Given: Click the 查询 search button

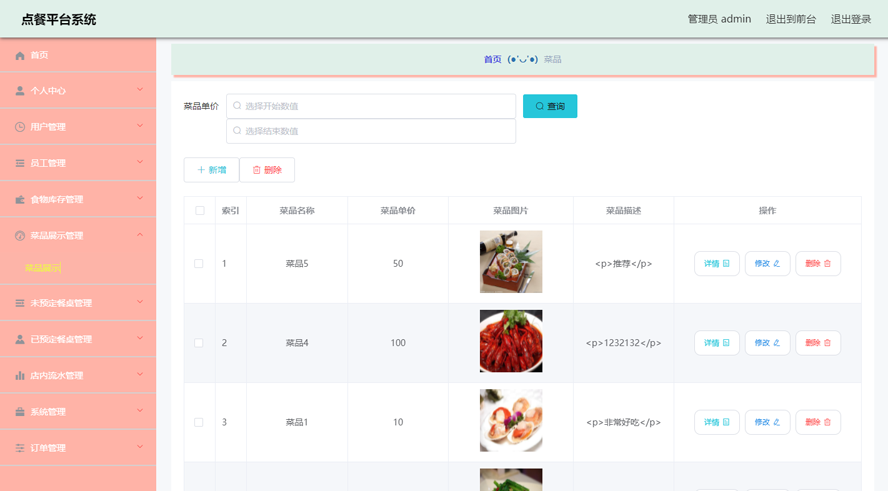Looking at the screenshot, I should 550,106.
